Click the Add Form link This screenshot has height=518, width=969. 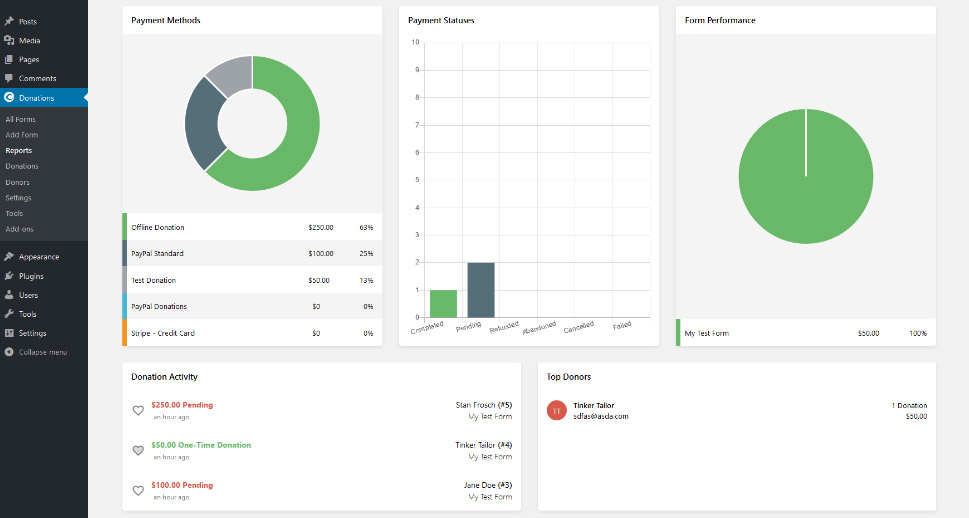(22, 135)
